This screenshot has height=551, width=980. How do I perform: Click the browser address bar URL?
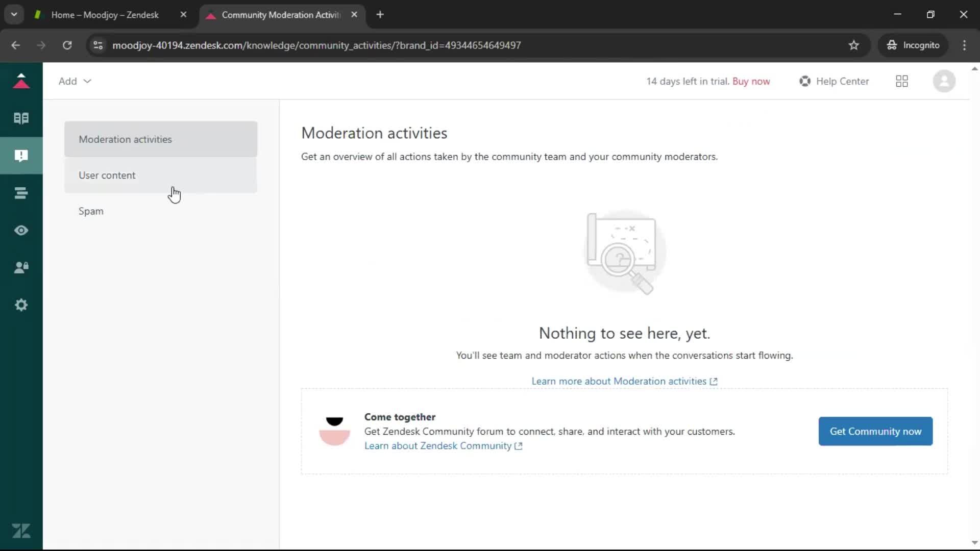pos(316,45)
